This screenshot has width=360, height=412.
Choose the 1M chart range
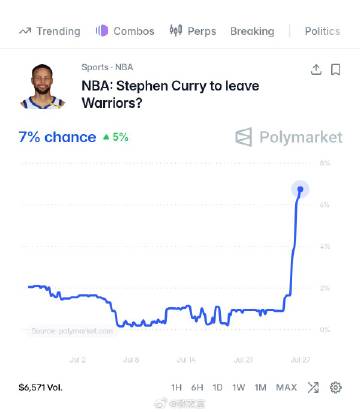[260, 387]
